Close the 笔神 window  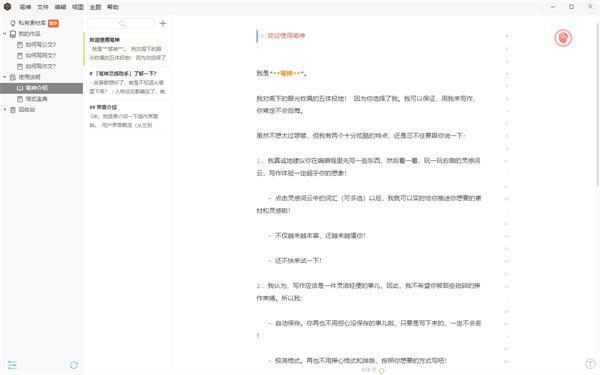tap(590, 7)
